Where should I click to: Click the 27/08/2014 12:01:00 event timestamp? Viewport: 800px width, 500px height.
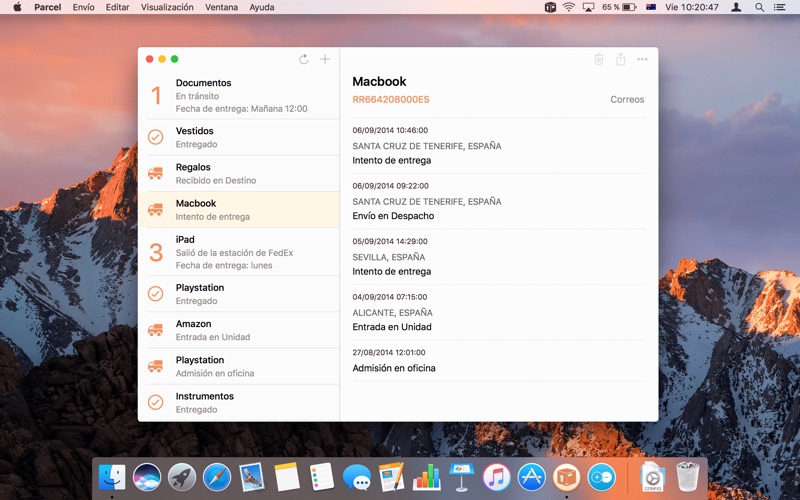pyautogui.click(x=389, y=353)
